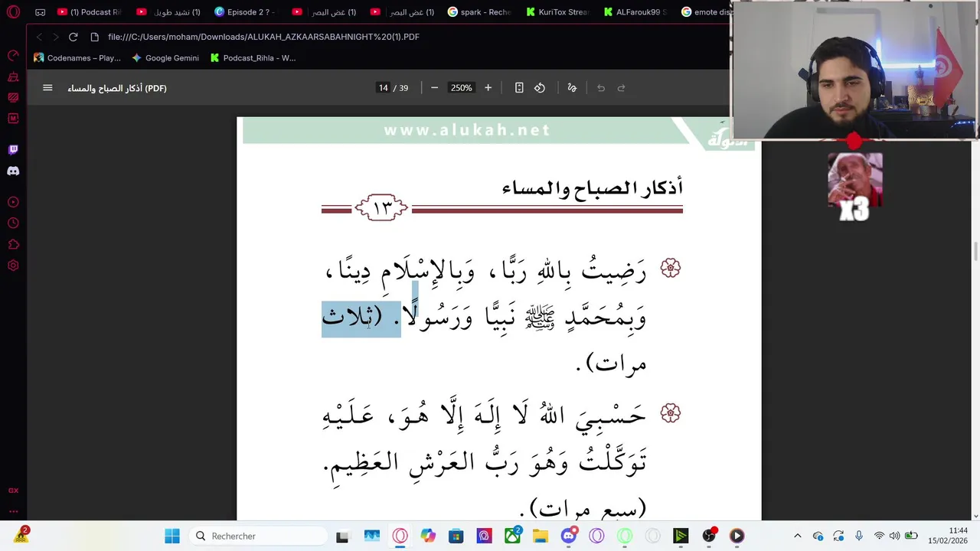Open GX Control speedometer icon in sidebar
This screenshot has width=980, height=551.
tap(13, 55)
